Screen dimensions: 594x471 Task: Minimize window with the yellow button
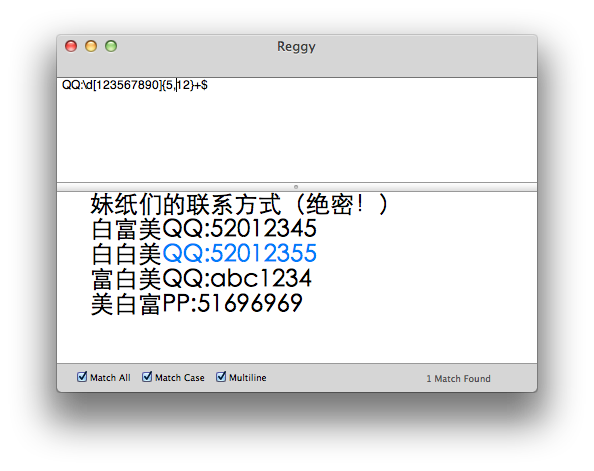click(91, 46)
